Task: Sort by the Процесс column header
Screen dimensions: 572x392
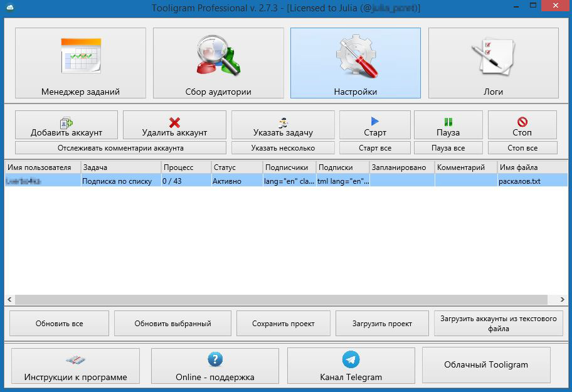Action: pyautogui.click(x=186, y=167)
